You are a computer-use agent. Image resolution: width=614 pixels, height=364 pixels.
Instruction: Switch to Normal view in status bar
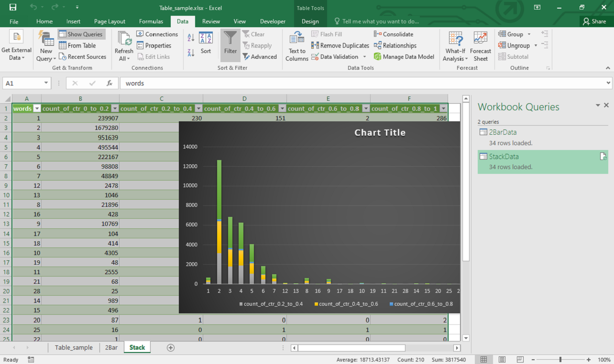pyautogui.click(x=483, y=359)
